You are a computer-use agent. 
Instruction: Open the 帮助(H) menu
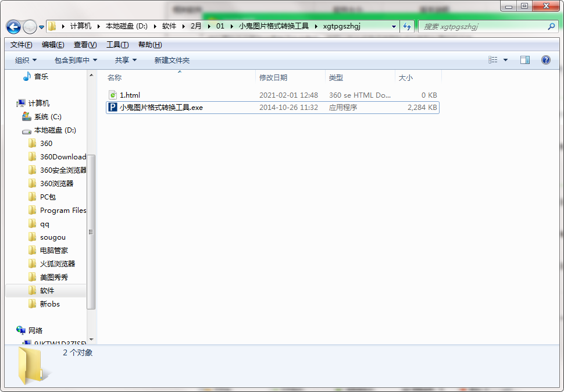[x=150, y=45]
